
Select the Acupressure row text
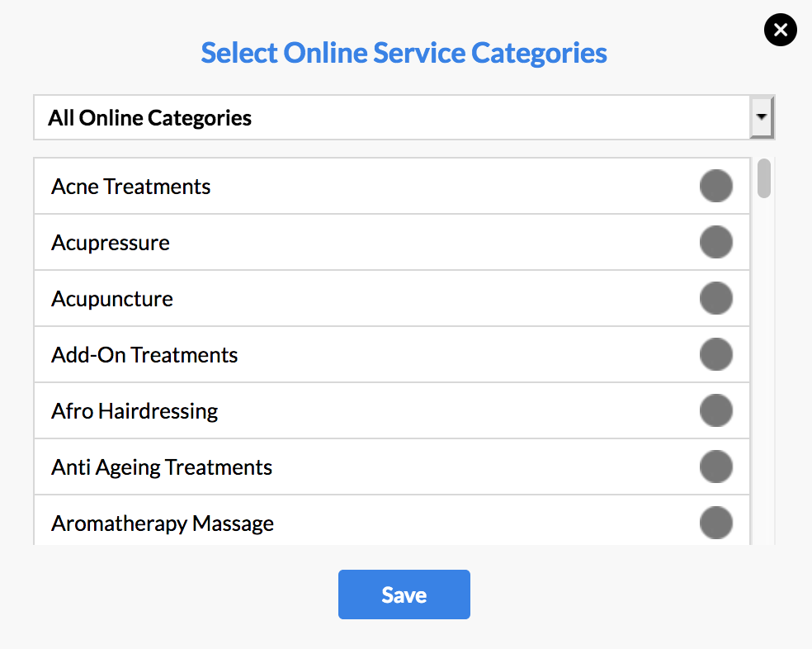[x=111, y=243]
